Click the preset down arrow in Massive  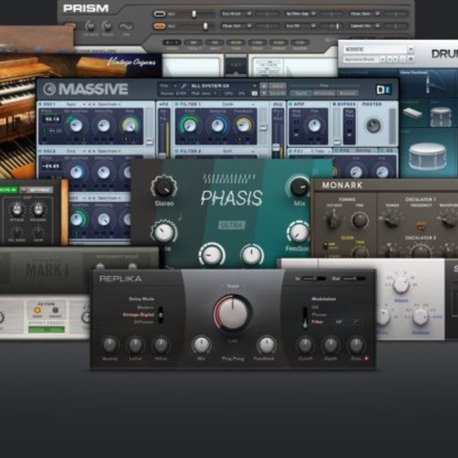pos(263,93)
